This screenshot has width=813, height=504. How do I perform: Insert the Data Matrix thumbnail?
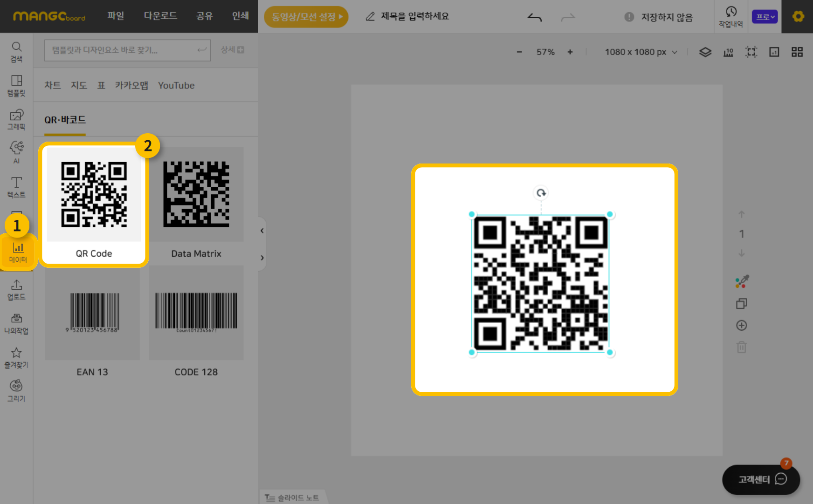pos(196,195)
